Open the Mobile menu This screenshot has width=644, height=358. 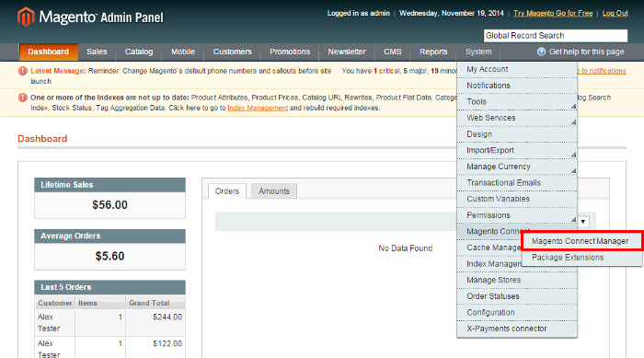183,52
